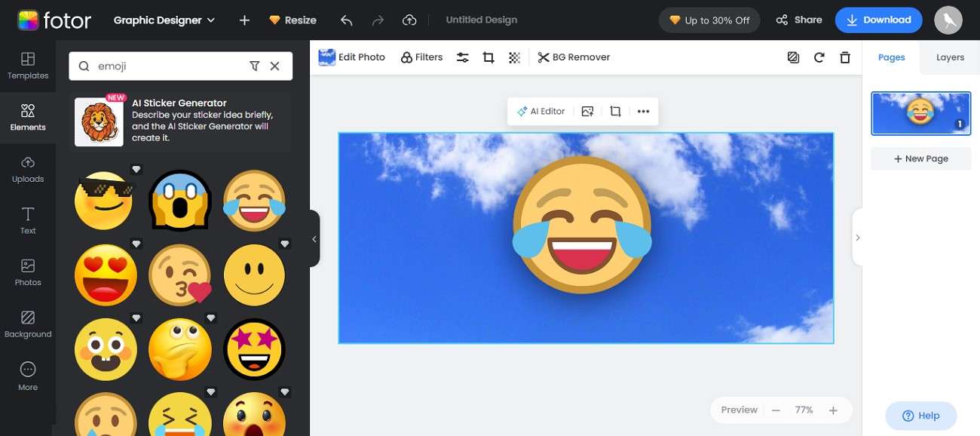980x436 pixels.
Task: Click the rotate icon in toolbar
Action: pyautogui.click(x=819, y=57)
